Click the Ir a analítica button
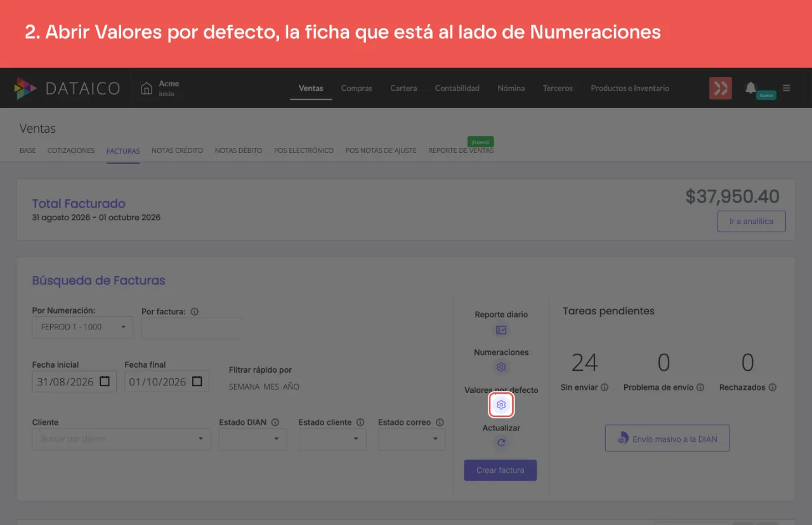 pyautogui.click(x=752, y=222)
